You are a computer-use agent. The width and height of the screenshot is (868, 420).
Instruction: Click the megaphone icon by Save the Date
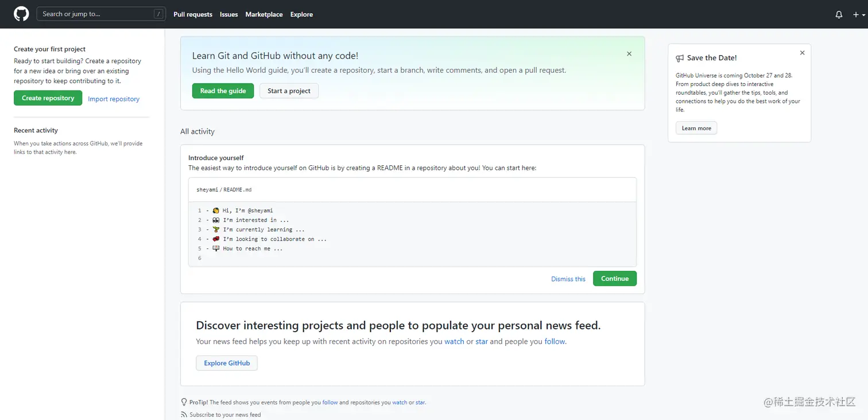680,58
